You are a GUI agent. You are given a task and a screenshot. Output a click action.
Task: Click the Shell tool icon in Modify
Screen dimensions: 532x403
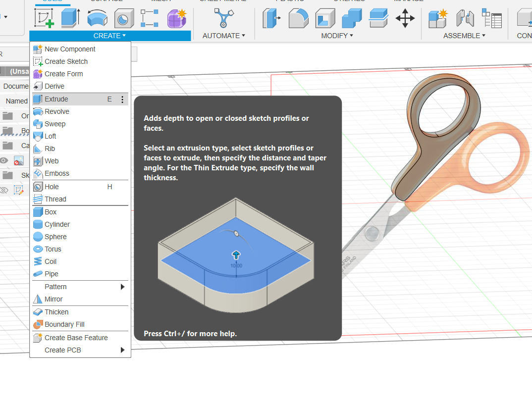[x=325, y=18]
